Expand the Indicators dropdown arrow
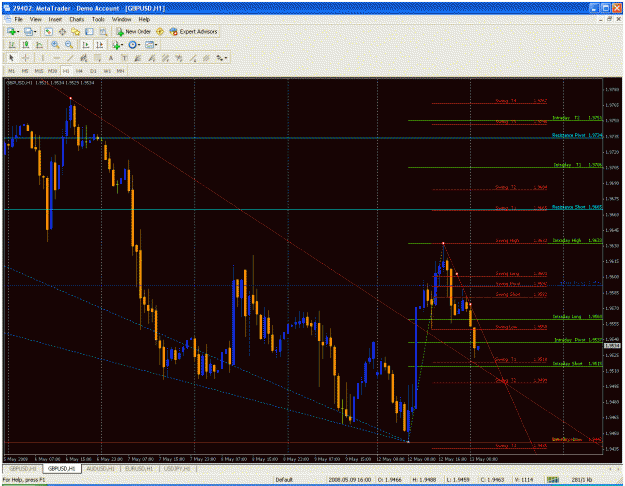The image size is (625, 486). coord(122,45)
